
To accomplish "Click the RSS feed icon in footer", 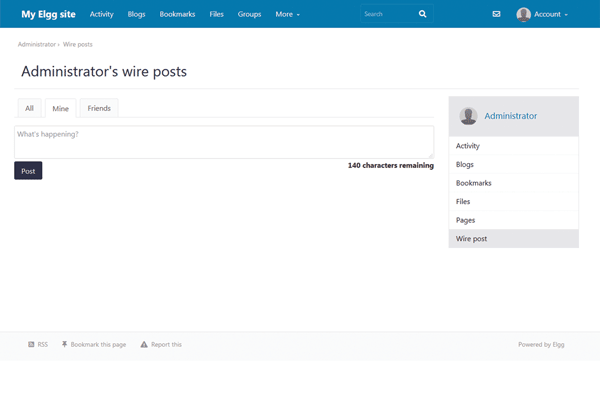I will point(31,344).
